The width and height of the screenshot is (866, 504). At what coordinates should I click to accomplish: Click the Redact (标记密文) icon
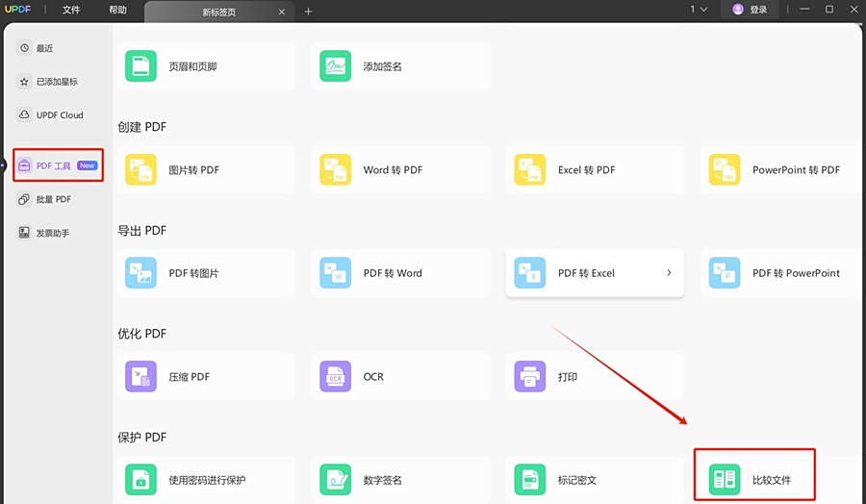[529, 480]
